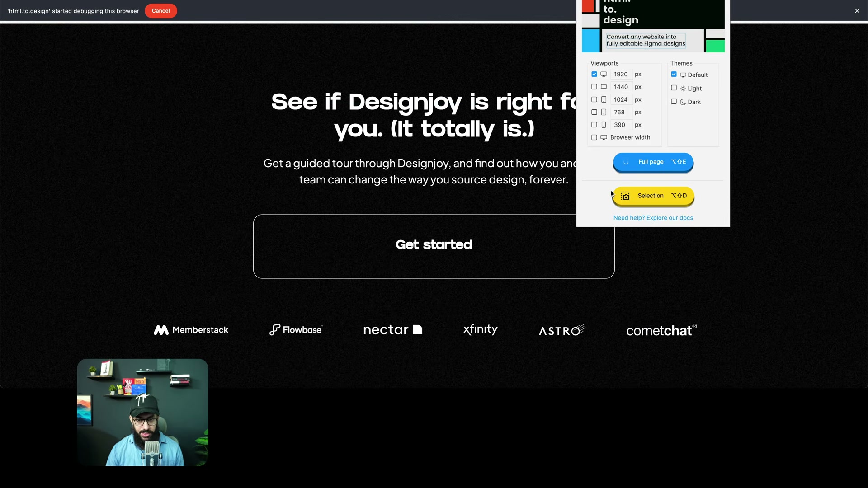Click the monitor icon beside Browser width
This screenshot has height=488, width=868.
(604, 137)
